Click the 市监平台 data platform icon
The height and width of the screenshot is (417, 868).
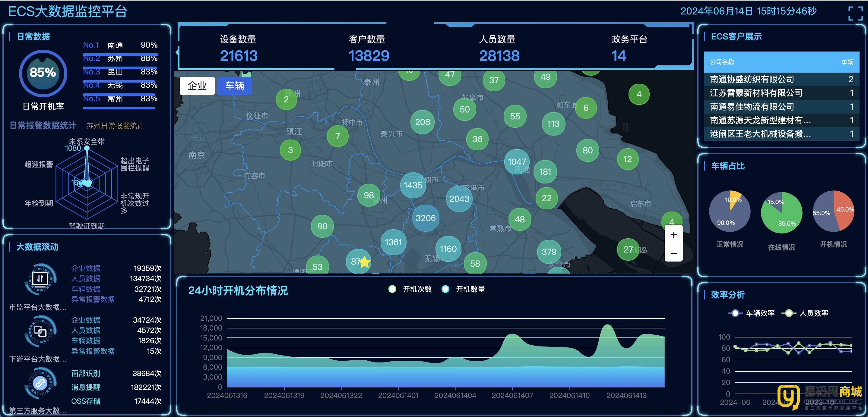pyautogui.click(x=40, y=279)
